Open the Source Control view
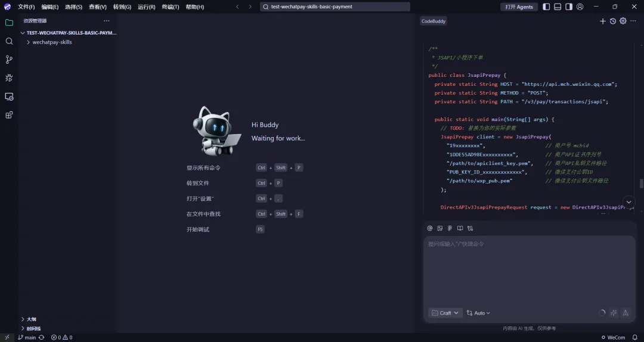644x342 pixels. coord(9,60)
